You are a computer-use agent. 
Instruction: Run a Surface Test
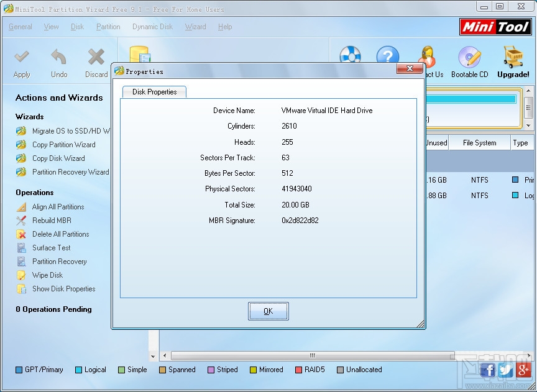(x=49, y=248)
